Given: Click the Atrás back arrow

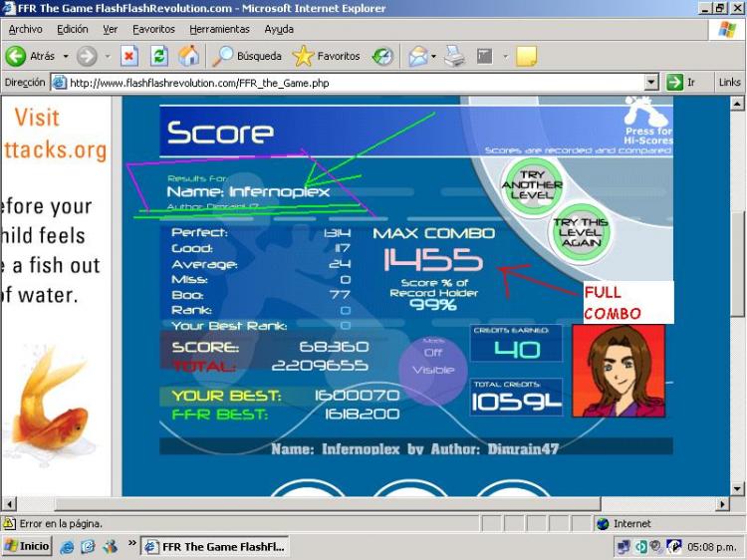Looking at the screenshot, I should (30, 57).
